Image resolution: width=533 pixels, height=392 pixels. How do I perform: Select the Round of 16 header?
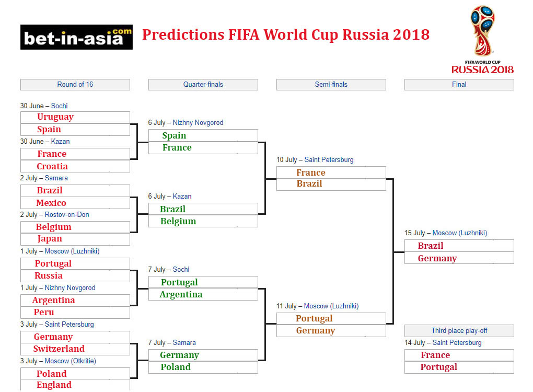click(75, 84)
